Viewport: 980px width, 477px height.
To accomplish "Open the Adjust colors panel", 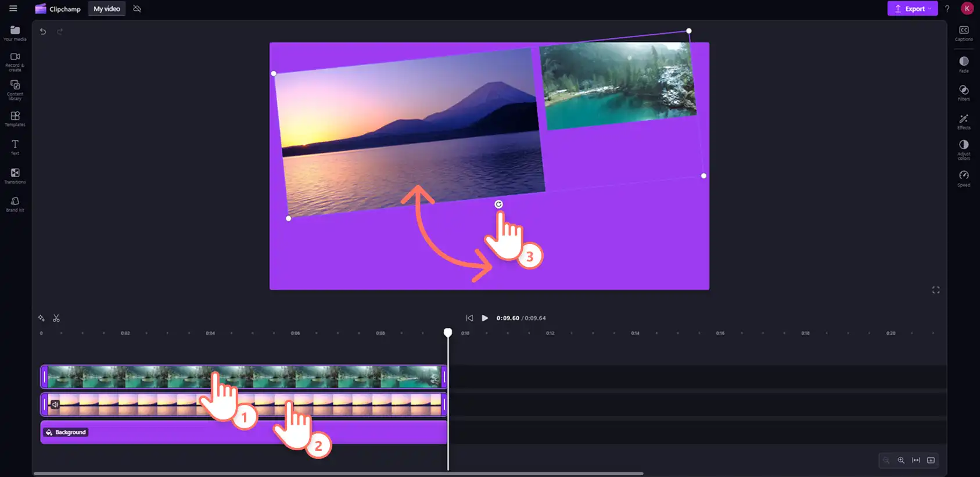I will click(x=964, y=149).
